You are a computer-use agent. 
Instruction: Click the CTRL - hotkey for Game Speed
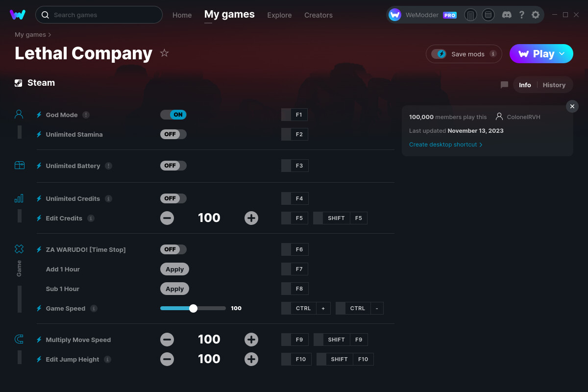pyautogui.click(x=360, y=308)
